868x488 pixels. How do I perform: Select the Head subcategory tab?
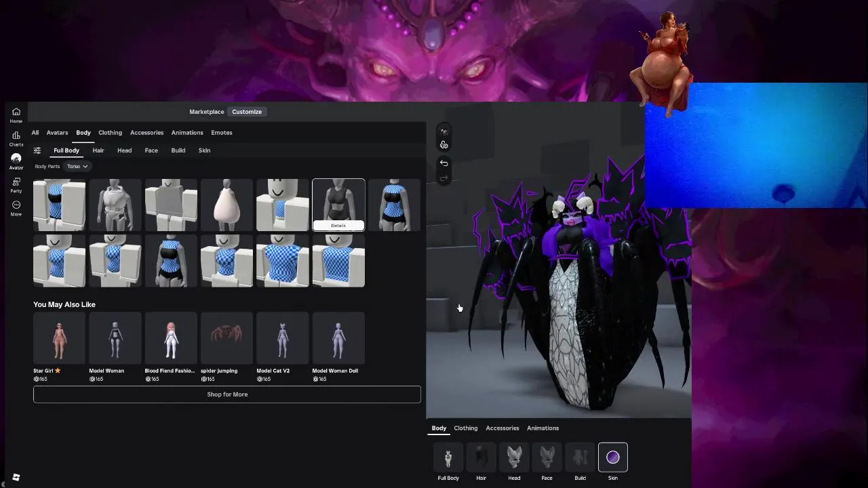coord(124,150)
